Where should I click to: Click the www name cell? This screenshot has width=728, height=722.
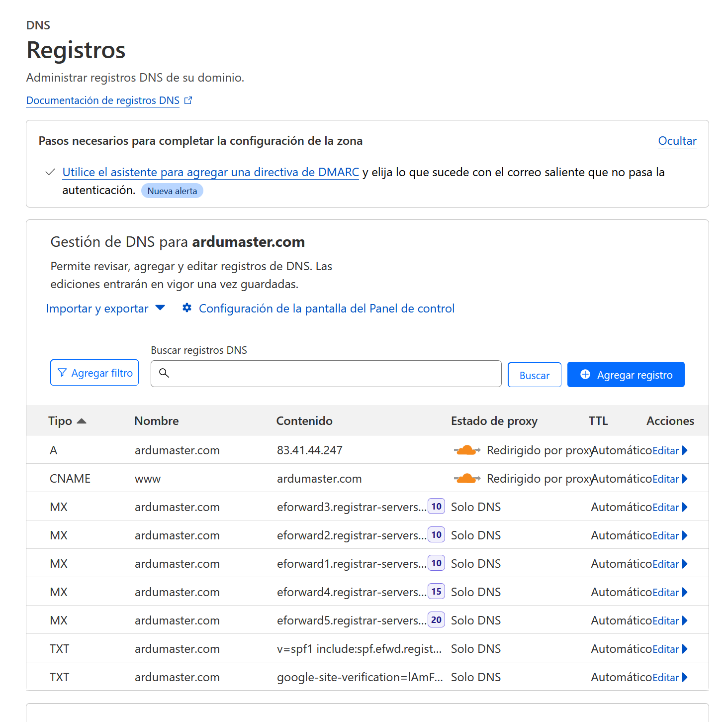pos(148,479)
